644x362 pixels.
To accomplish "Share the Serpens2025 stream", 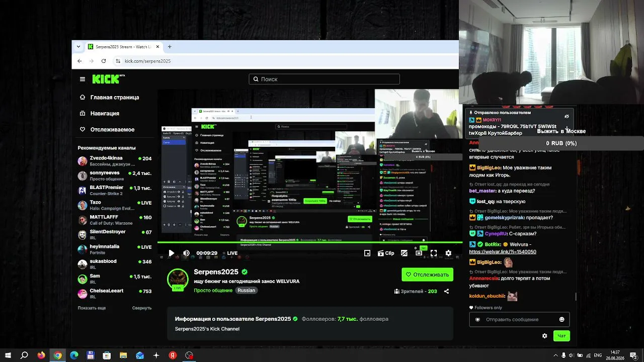I will coord(446,291).
